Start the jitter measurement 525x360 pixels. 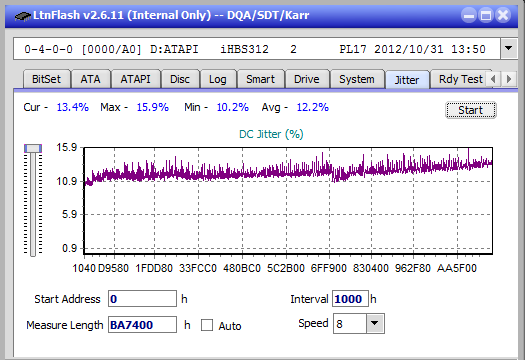470,110
